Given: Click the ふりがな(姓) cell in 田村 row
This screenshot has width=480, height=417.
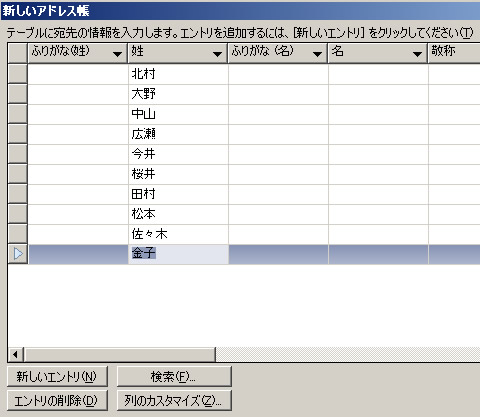Looking at the screenshot, I should coord(78,194).
